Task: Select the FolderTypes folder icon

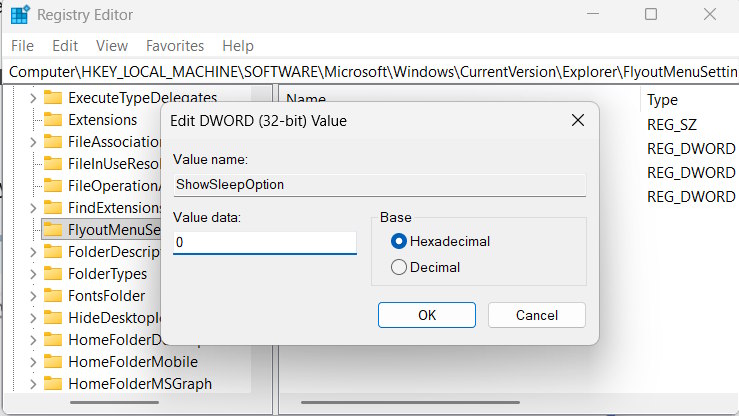Action: [x=53, y=274]
